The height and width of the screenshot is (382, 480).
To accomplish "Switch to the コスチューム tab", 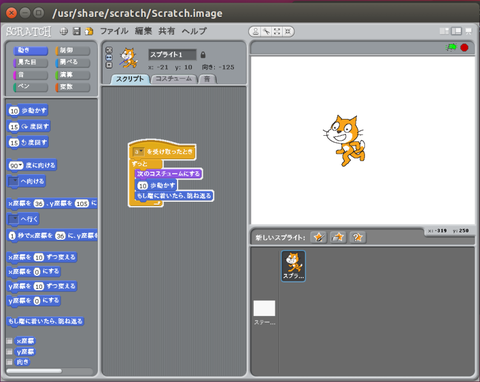I will 174,79.
